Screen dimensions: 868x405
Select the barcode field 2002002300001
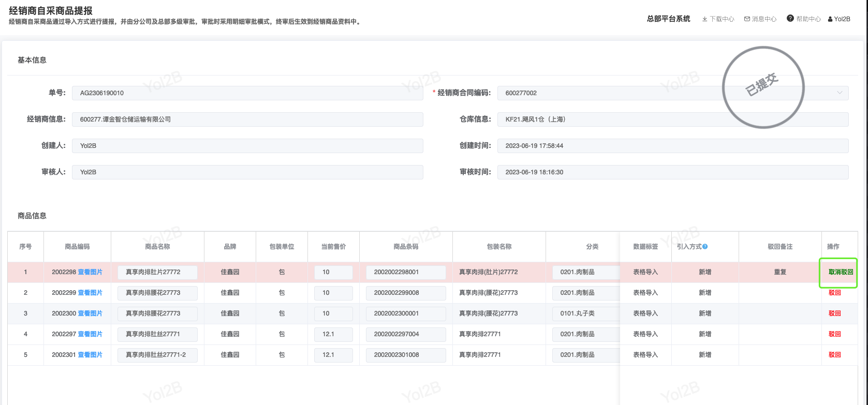[x=406, y=313]
